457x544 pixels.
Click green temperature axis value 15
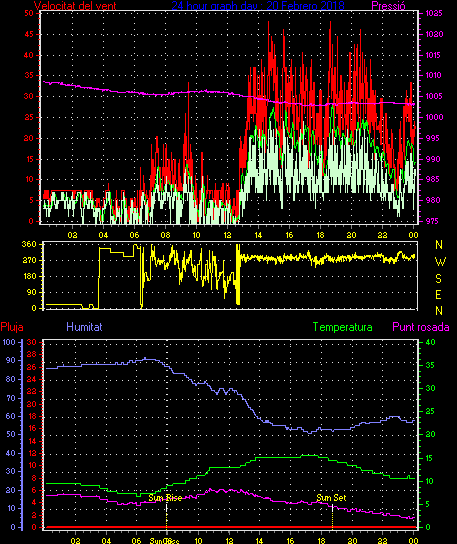430,458
